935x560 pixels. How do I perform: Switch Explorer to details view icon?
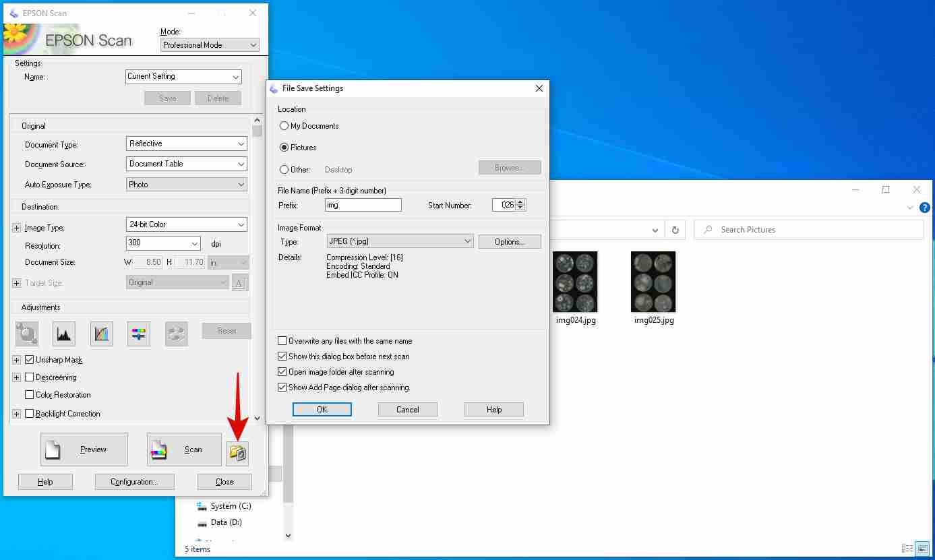pyautogui.click(x=907, y=549)
